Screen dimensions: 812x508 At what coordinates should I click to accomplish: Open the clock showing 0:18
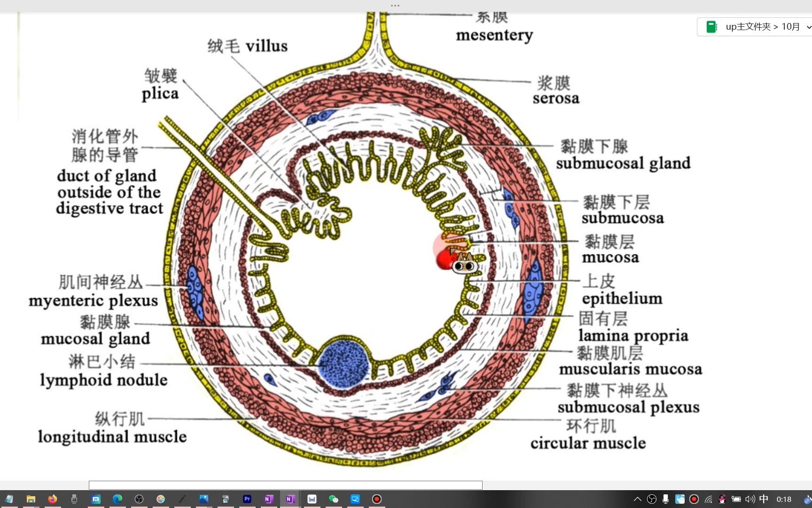(x=784, y=500)
